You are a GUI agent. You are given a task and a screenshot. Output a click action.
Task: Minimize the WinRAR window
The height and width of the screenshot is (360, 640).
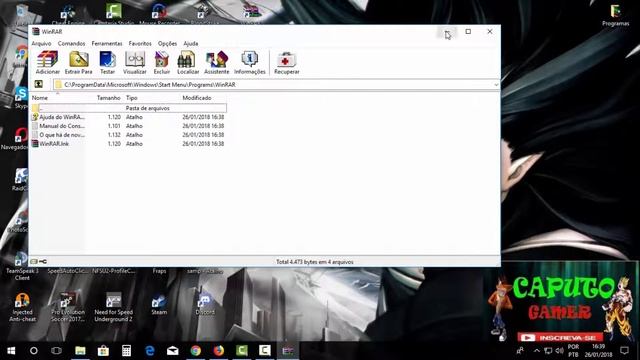tap(447, 32)
